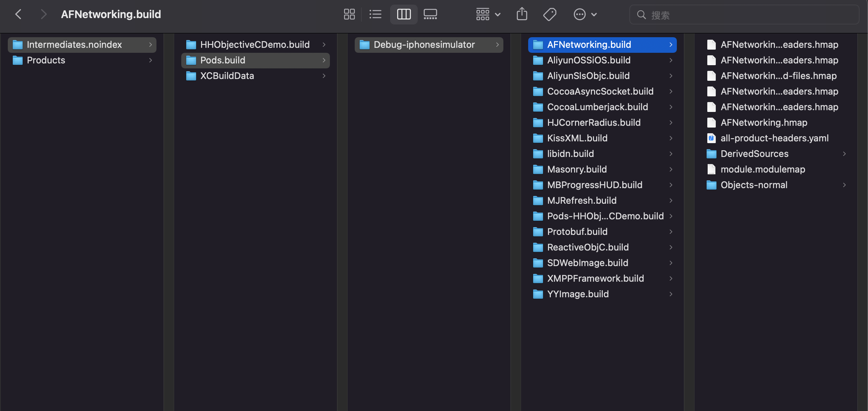Click the AliyunSlsObjc.build folder icon
The image size is (868, 411).
point(538,76)
